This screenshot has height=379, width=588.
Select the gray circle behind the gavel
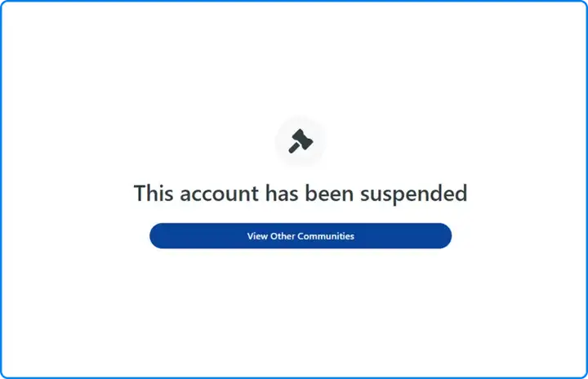click(x=301, y=141)
